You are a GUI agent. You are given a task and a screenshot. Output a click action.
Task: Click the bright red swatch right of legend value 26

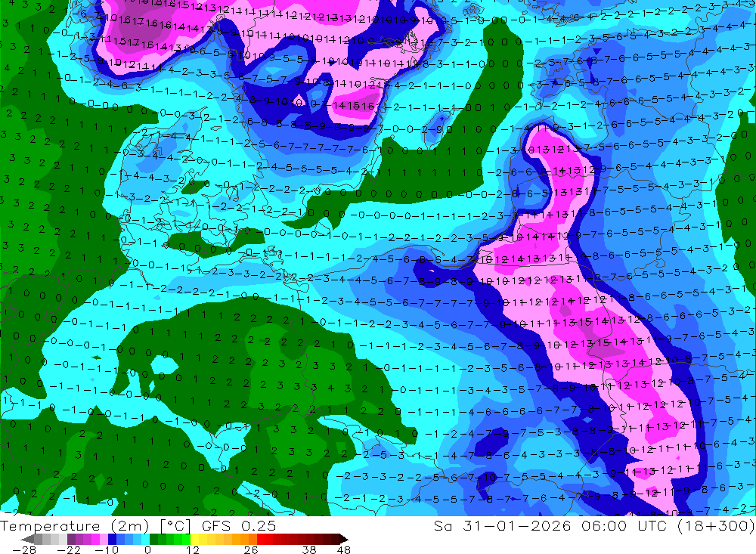click(x=261, y=539)
